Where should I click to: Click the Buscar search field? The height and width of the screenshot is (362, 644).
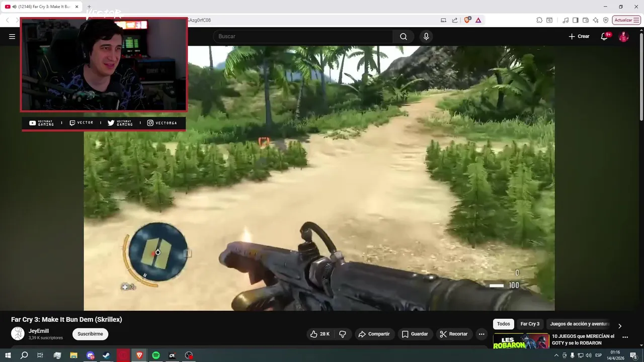coord(303,36)
